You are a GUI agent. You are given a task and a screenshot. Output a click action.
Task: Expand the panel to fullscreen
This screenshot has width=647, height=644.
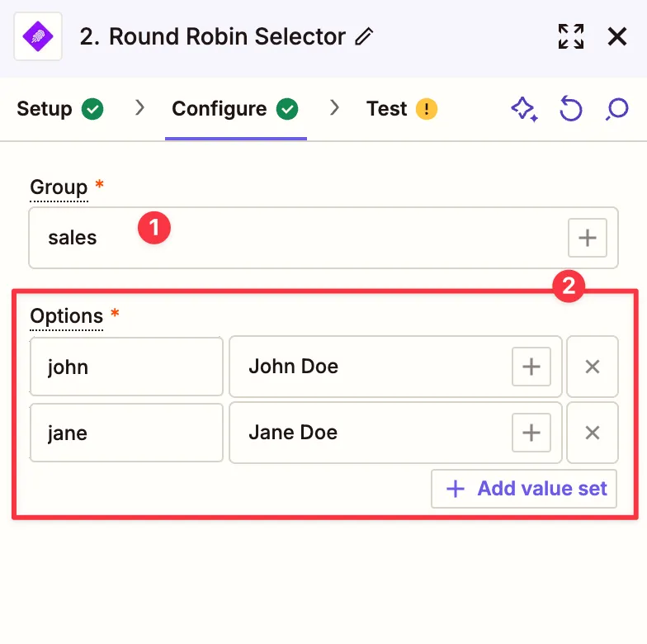[x=570, y=36]
